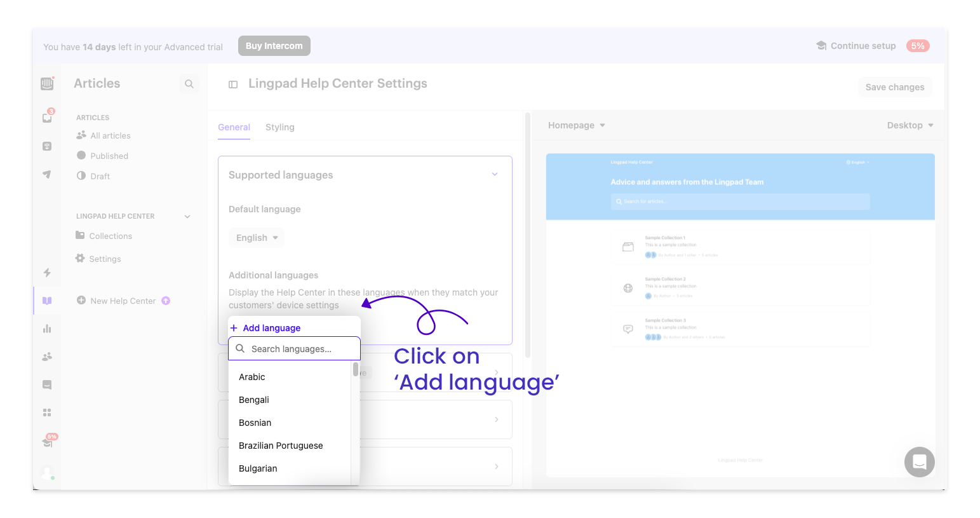Expand the third collapsed settings section
This screenshot has height=518, width=980.
(497, 467)
